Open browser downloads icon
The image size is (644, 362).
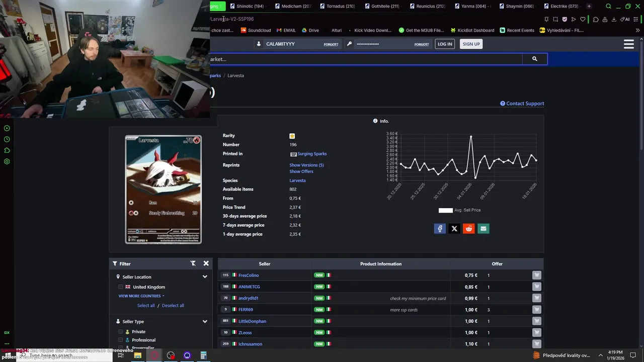[614, 19]
